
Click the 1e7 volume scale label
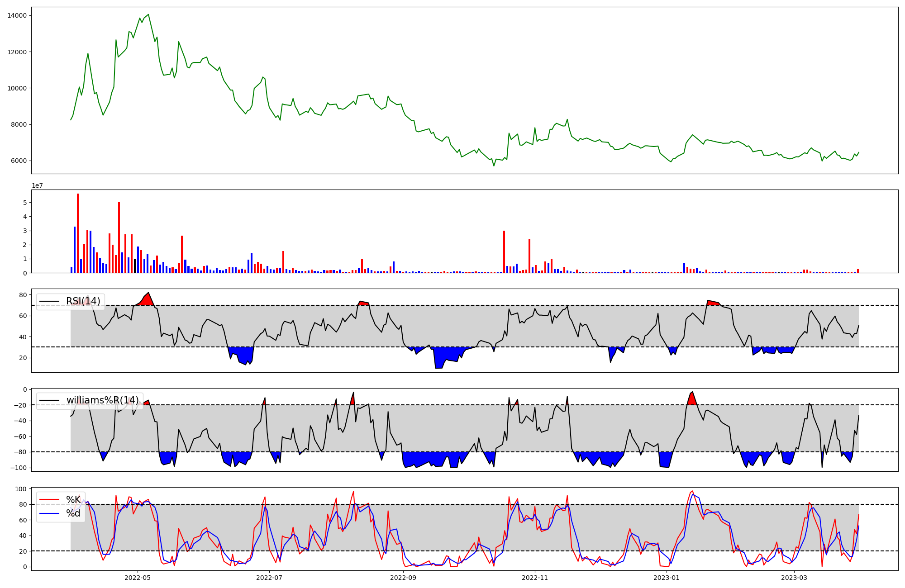pyautogui.click(x=37, y=185)
